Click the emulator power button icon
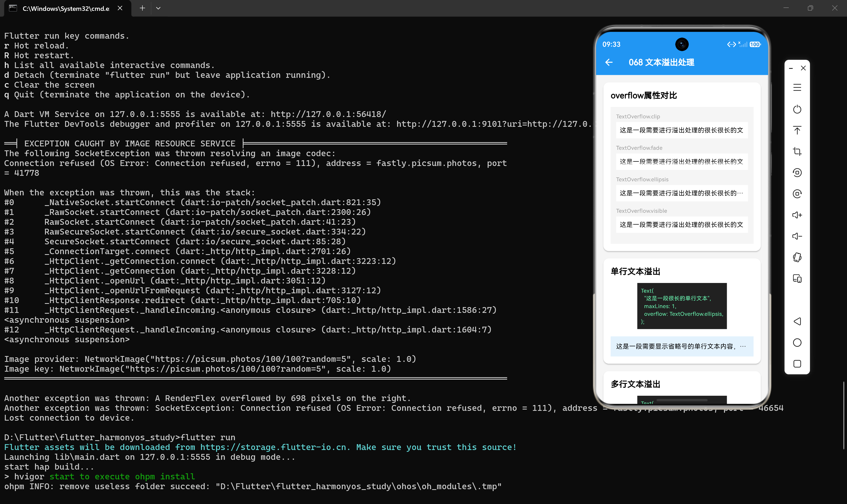The width and height of the screenshot is (847, 504). pyautogui.click(x=797, y=109)
